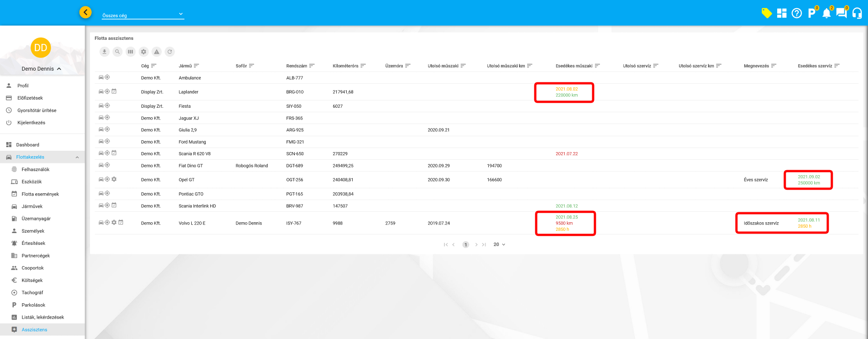
Task: Collapse the Flottakezelés sidebar section
Action: [77, 157]
